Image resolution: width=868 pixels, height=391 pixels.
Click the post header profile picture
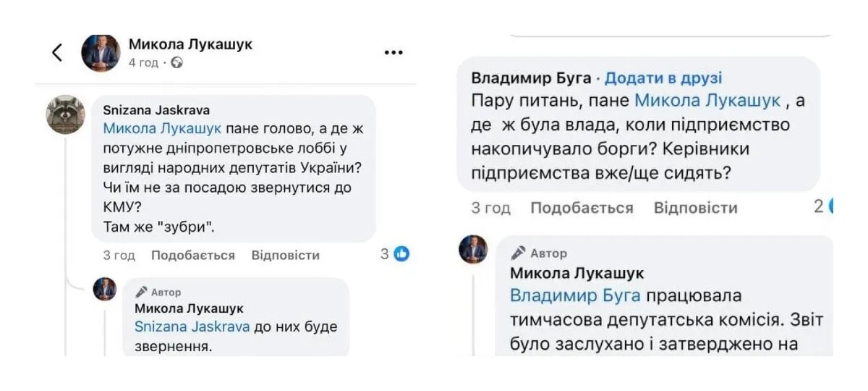coord(101,52)
